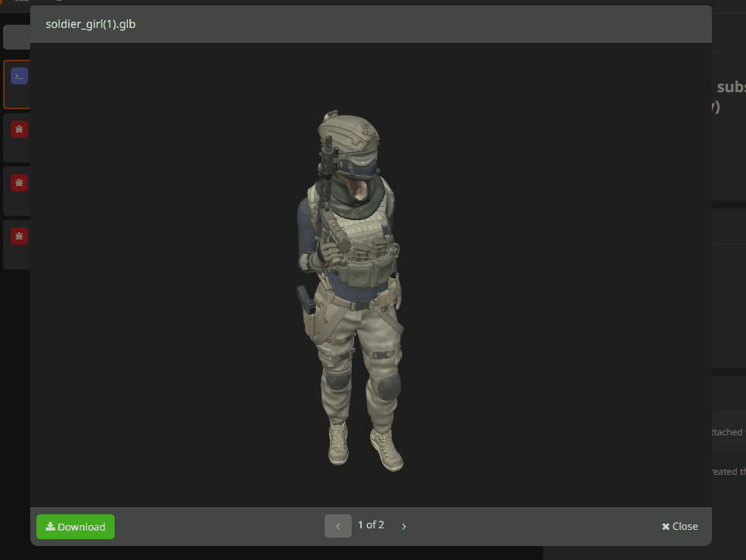The width and height of the screenshot is (746, 560).
Task: Click the soldier's helmet in the 3D viewer
Action: click(347, 132)
